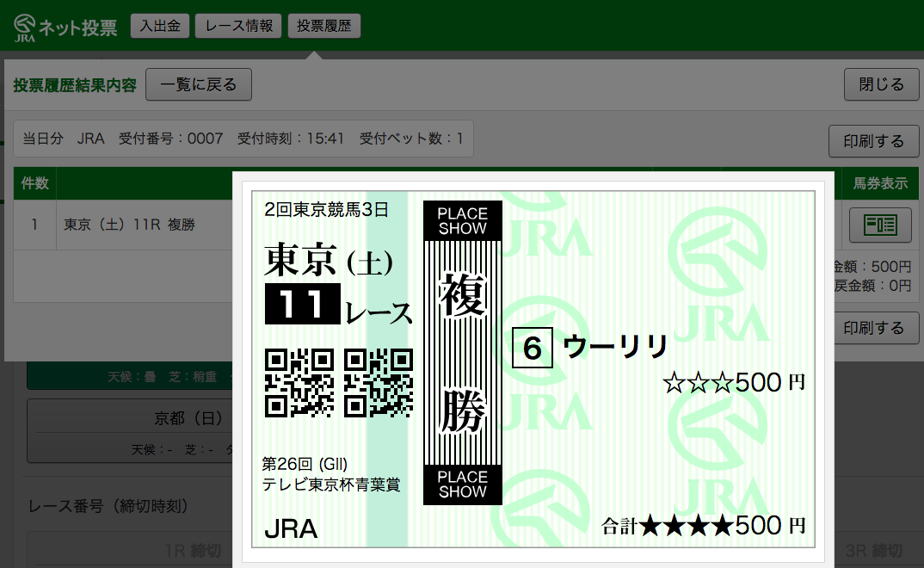Click the 件数 column header
Viewport: 924px width, 568px height.
pos(34,183)
